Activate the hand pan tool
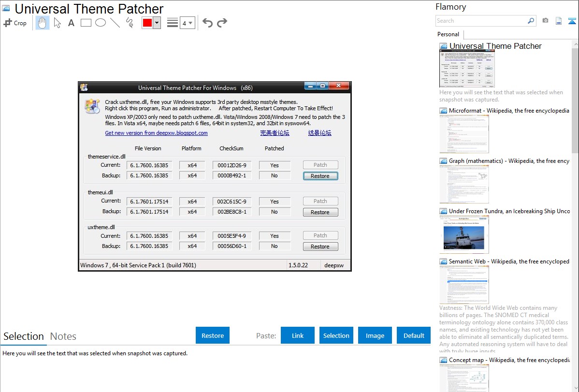Screen dimensions: 579x392 pyautogui.click(x=43, y=23)
